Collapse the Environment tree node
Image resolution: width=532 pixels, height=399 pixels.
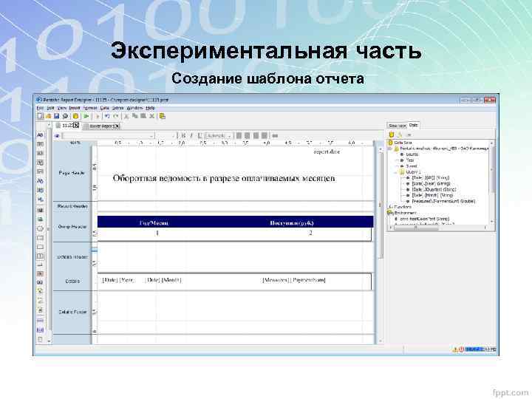pyautogui.click(x=390, y=213)
